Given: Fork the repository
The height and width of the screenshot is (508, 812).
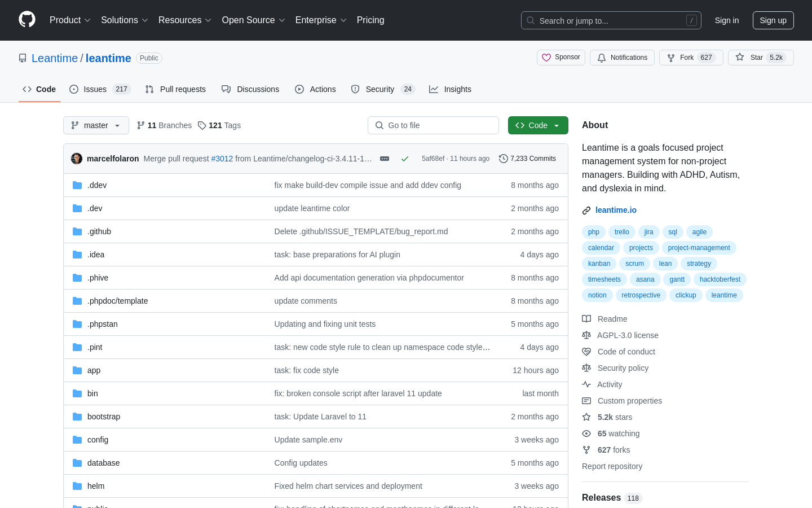Looking at the screenshot, I should [x=691, y=58].
